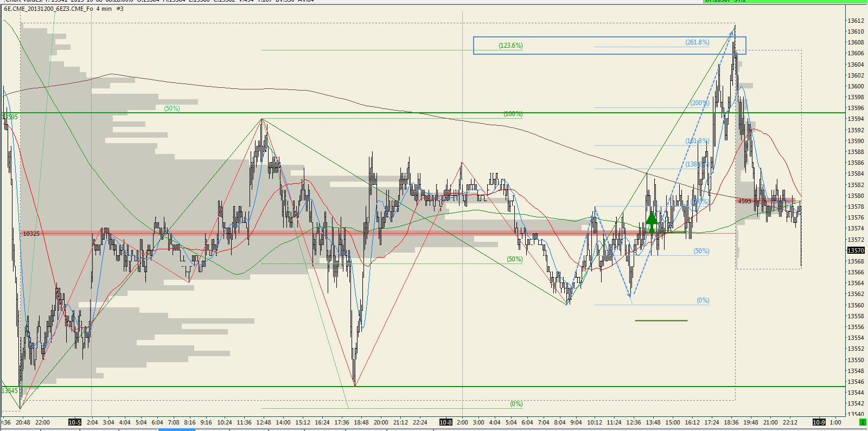This screenshot has width=868, height=431.
Task: Click the 9:04 time label
Action: tap(576, 422)
